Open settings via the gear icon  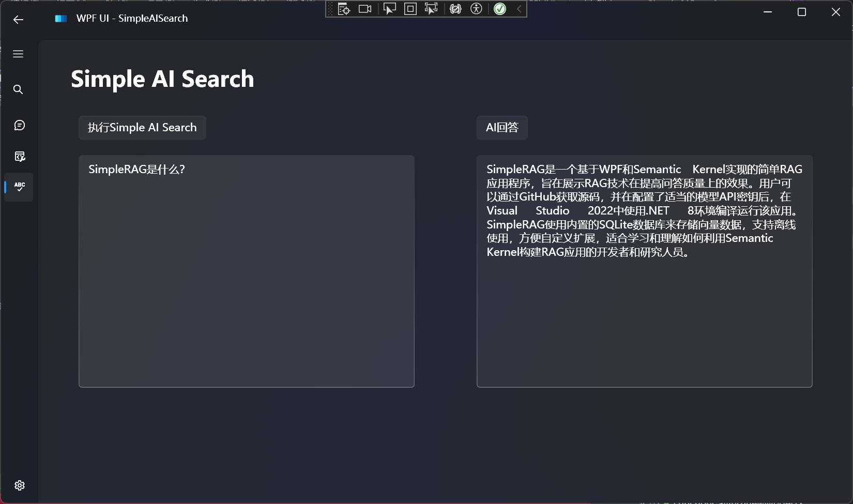pos(20,485)
